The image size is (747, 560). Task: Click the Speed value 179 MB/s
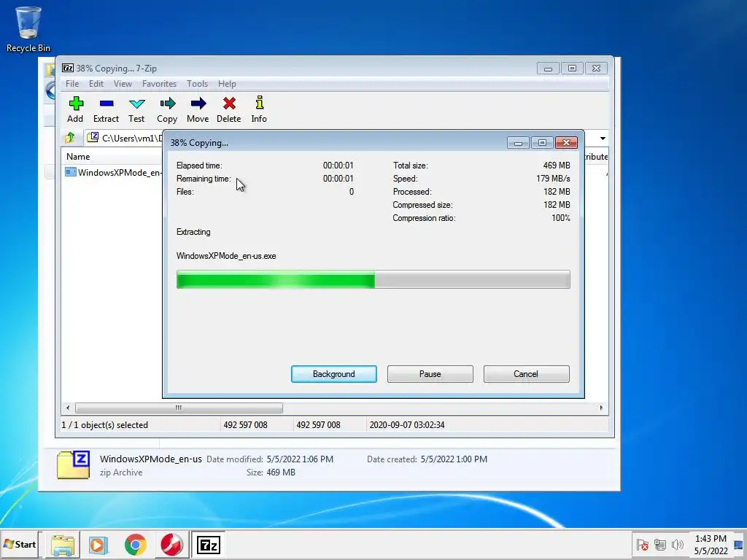(553, 179)
